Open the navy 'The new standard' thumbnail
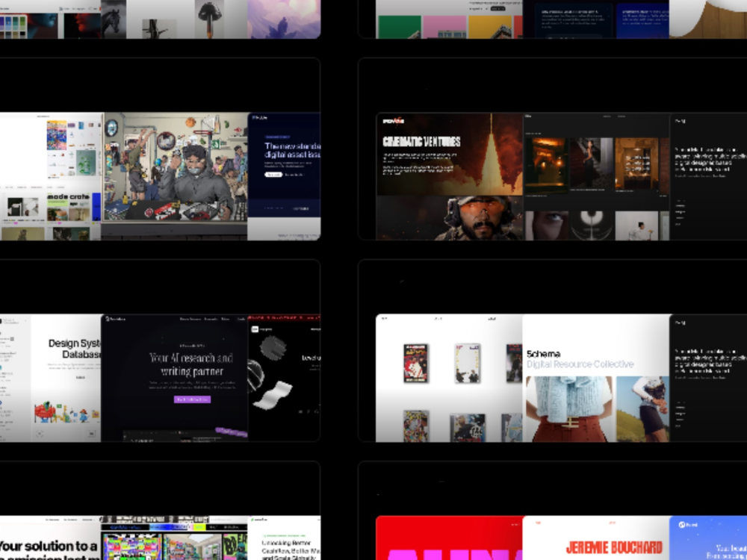This screenshot has width=747, height=560. [x=284, y=176]
